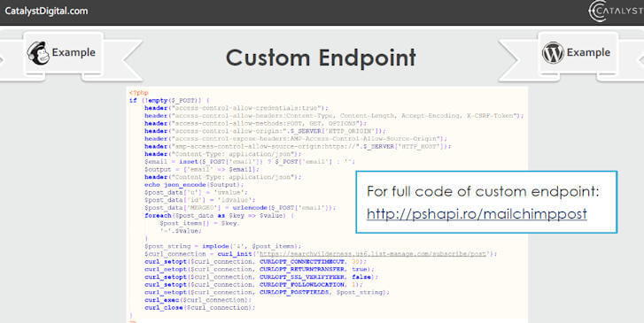The image size is (644, 323).
Task: Click the WordPress logo icon
Action: tap(553, 53)
